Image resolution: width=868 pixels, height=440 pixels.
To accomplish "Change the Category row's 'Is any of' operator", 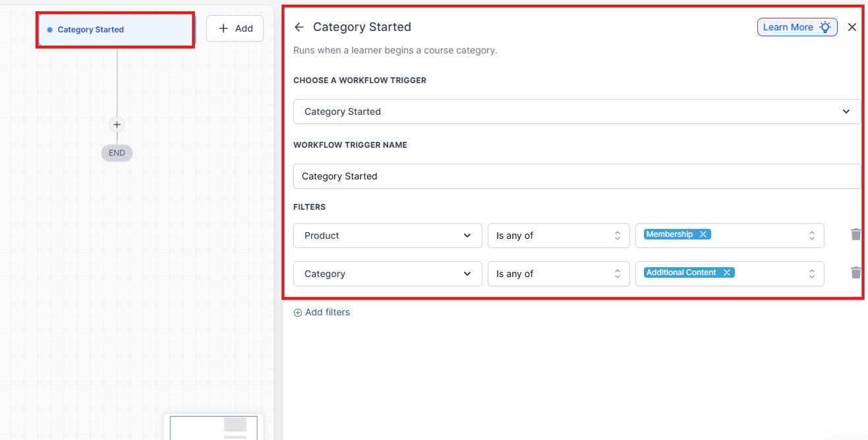I will (558, 274).
